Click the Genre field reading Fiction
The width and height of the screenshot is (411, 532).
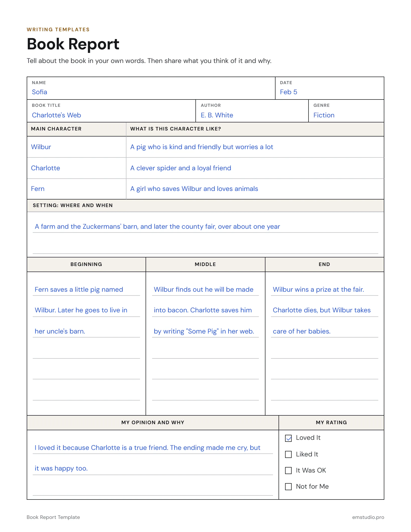coord(346,111)
